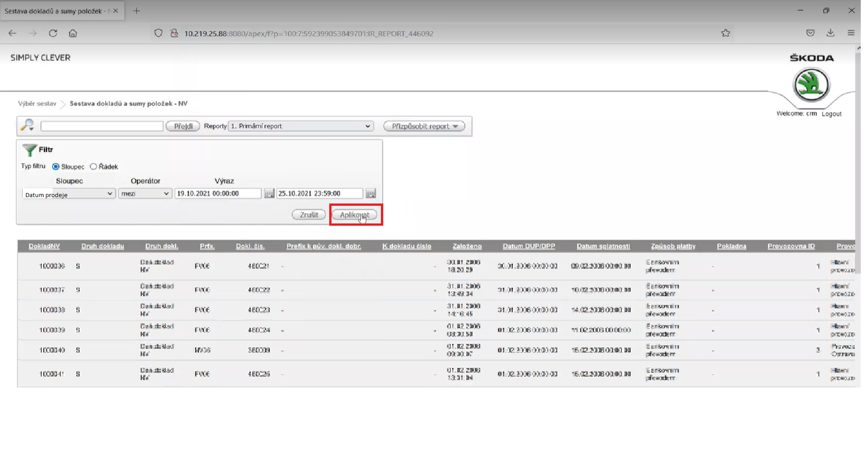Sort by the DokladNV column header
This screenshot has width=868, height=465.
[x=44, y=246]
